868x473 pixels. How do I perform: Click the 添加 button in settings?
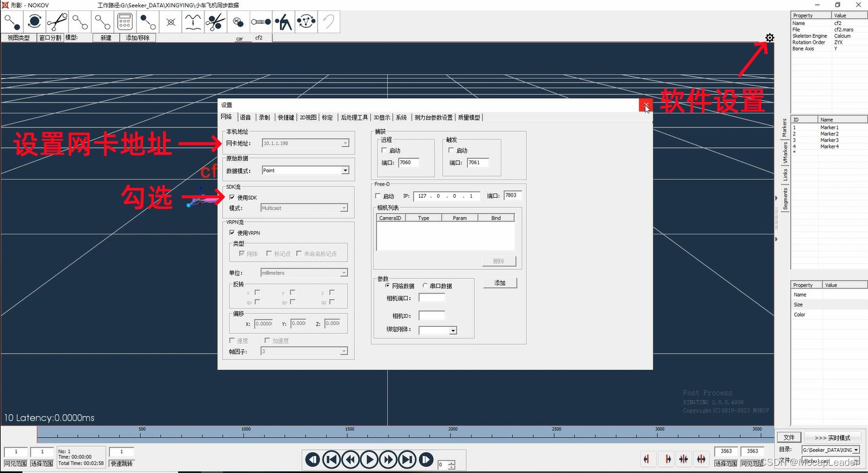click(x=500, y=283)
